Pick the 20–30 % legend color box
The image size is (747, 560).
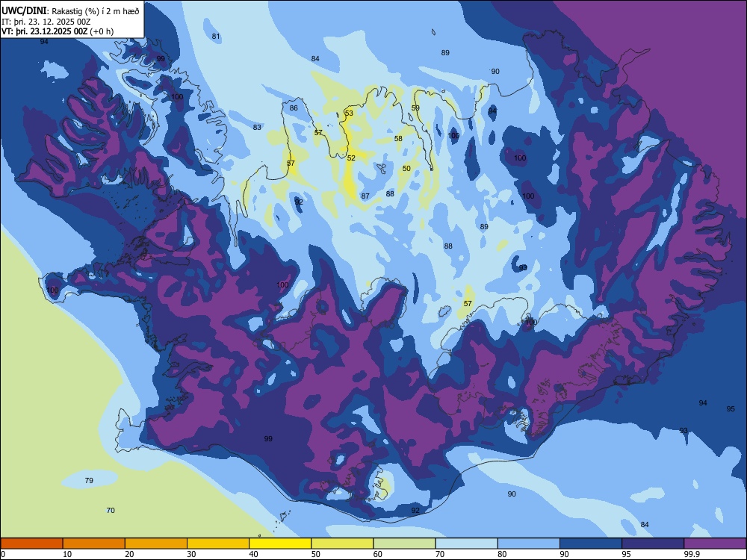(156, 544)
